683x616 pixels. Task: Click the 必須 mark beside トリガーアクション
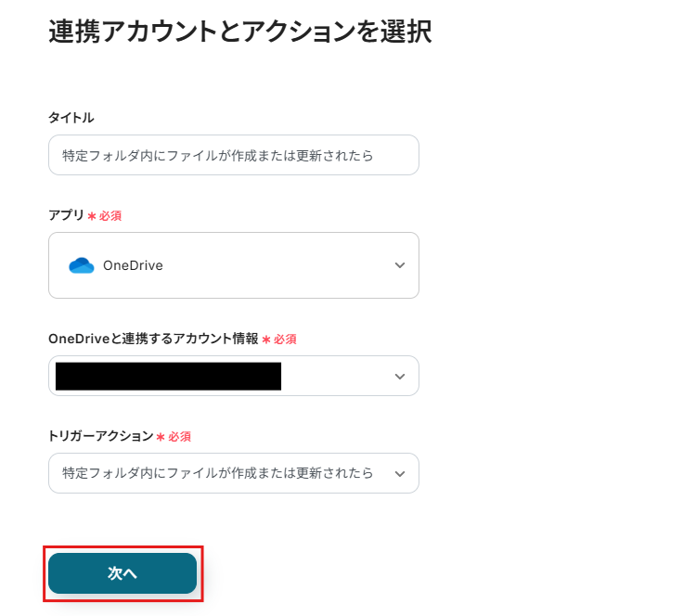point(179,436)
